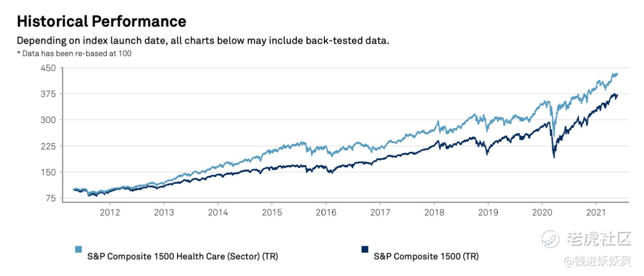Screen dimensions: 644x276
Task: Select the 2012 label on the x-axis
Action: point(110,212)
